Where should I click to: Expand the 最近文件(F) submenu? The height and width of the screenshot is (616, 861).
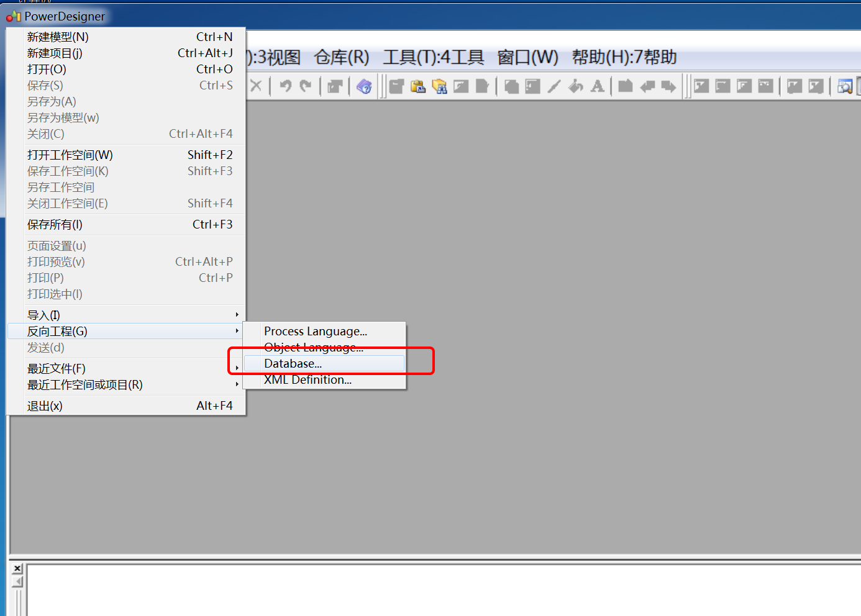(x=56, y=368)
